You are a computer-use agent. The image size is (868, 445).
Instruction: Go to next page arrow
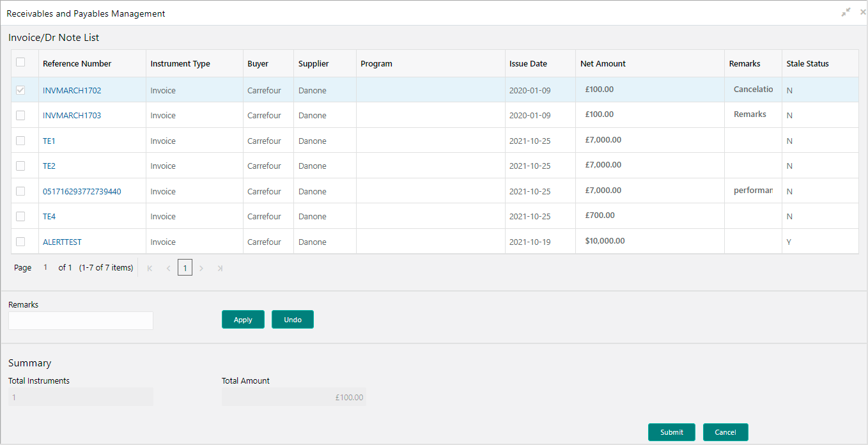click(201, 269)
